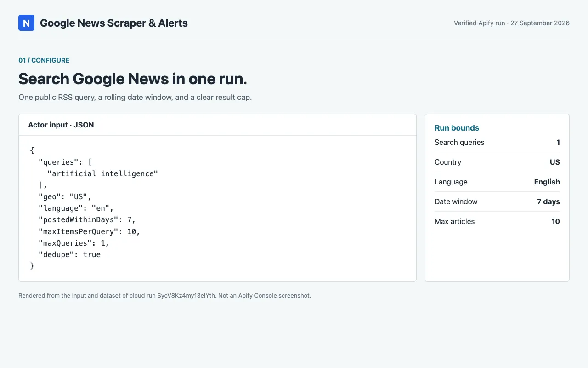Image resolution: width=588 pixels, height=368 pixels.
Task: Click the "dedupe": true JSON line
Action: (x=69, y=254)
